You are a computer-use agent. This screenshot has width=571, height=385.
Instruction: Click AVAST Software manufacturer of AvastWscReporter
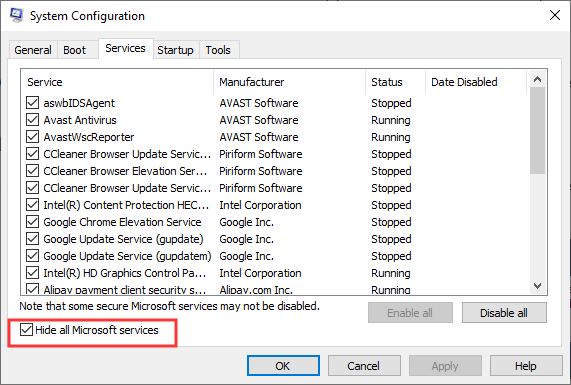click(x=259, y=137)
